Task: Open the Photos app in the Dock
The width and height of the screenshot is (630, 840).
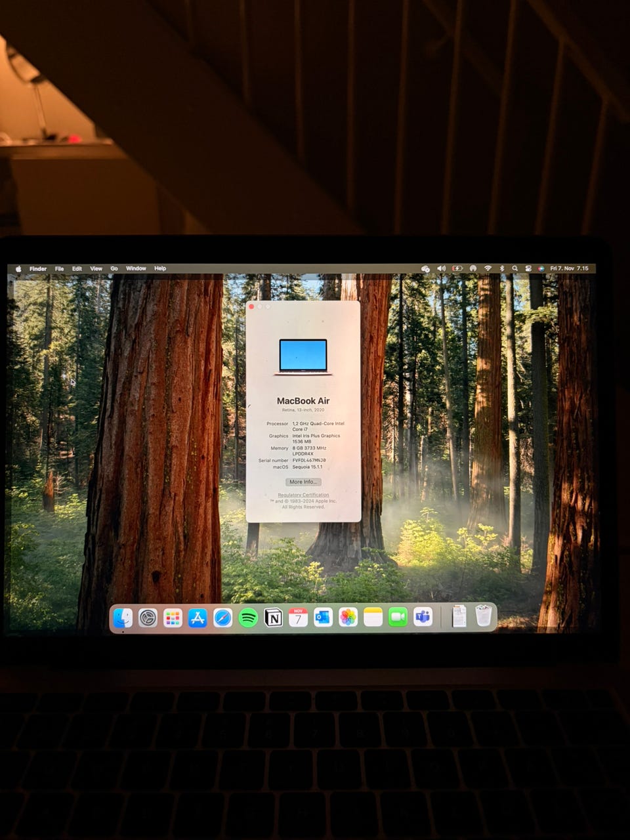Action: click(x=348, y=618)
